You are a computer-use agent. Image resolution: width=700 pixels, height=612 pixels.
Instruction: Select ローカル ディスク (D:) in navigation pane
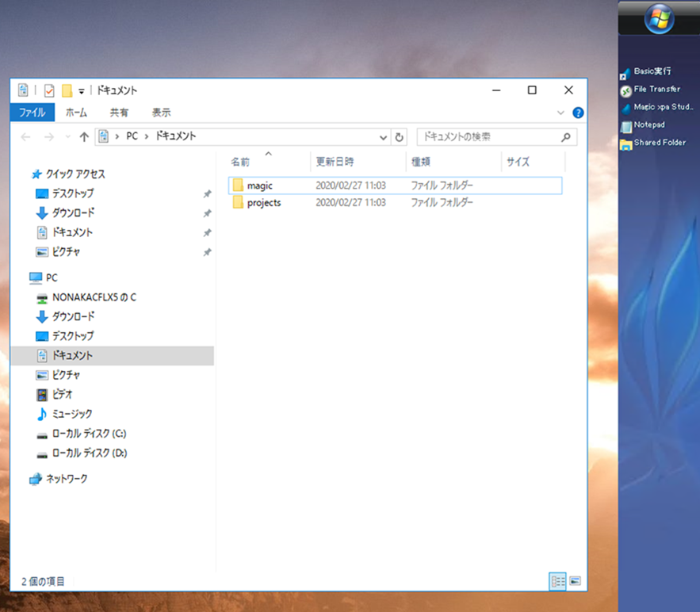[89, 453]
